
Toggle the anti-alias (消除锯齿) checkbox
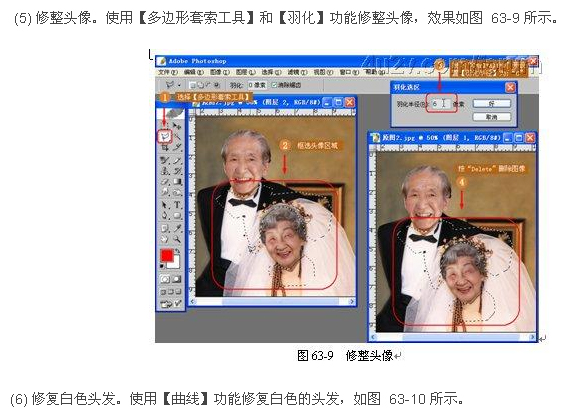[x=274, y=85]
